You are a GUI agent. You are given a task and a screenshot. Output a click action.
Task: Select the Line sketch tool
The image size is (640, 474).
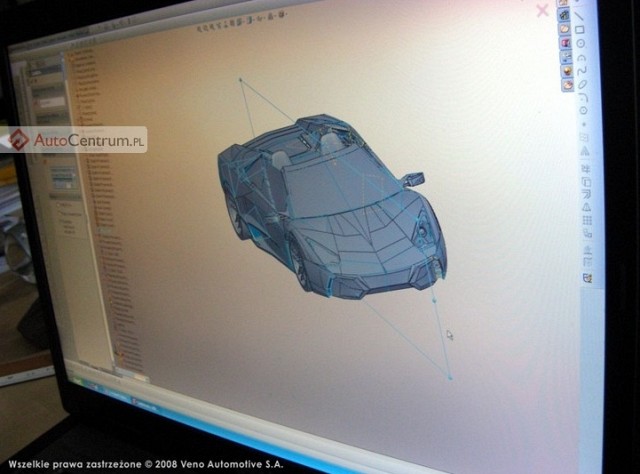point(579,16)
